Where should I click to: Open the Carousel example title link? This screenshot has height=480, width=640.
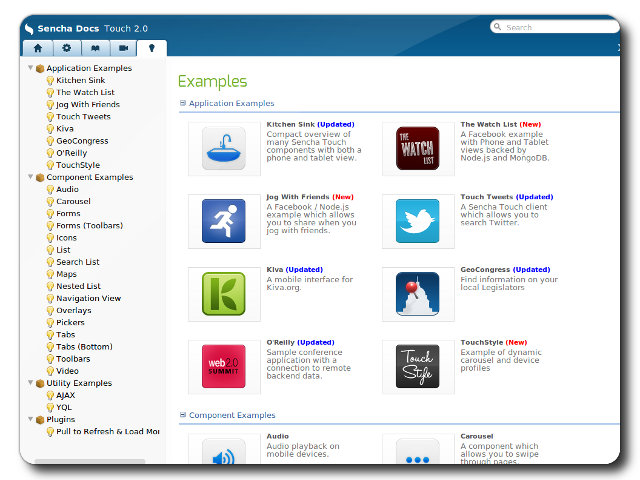(477, 436)
